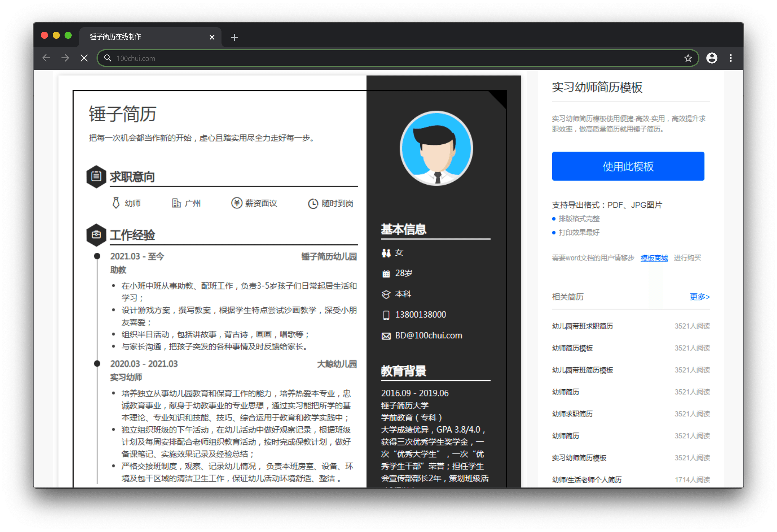Click the search magnifier in the address bar
This screenshot has height=532, width=777.
(x=107, y=58)
